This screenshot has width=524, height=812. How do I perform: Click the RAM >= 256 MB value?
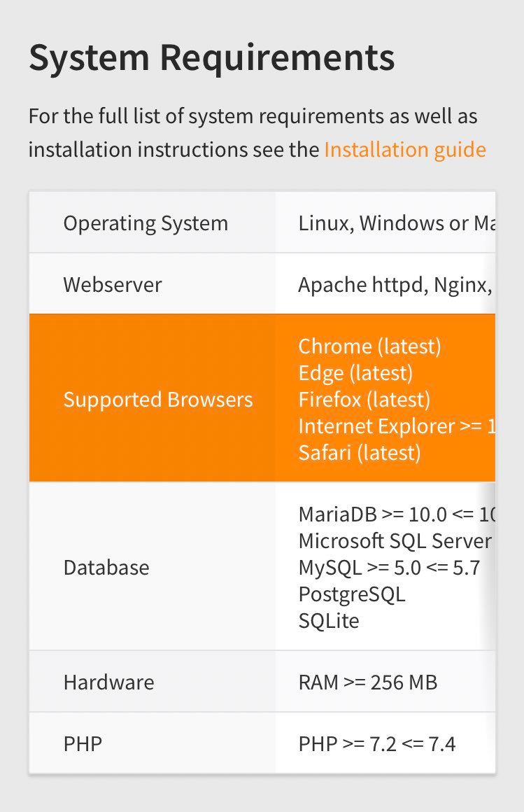pyautogui.click(x=368, y=682)
